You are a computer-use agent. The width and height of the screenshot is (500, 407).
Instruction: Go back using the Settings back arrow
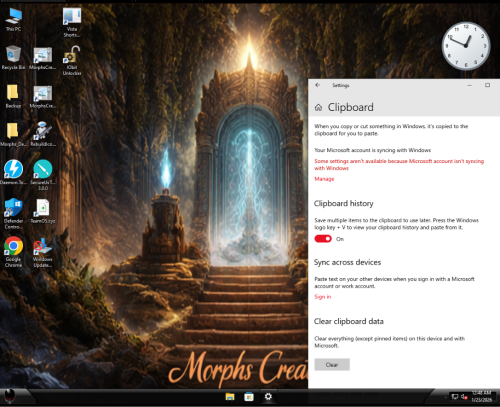[x=317, y=85]
